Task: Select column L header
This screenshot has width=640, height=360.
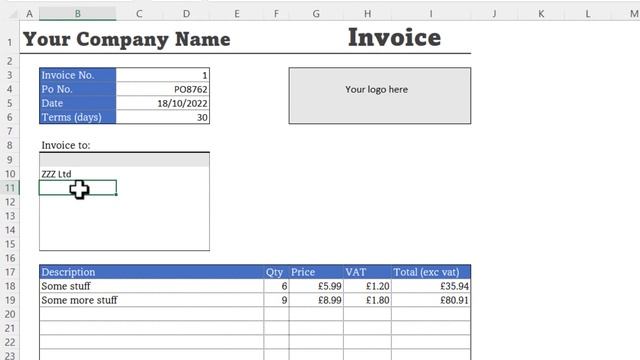Action: tap(588, 14)
